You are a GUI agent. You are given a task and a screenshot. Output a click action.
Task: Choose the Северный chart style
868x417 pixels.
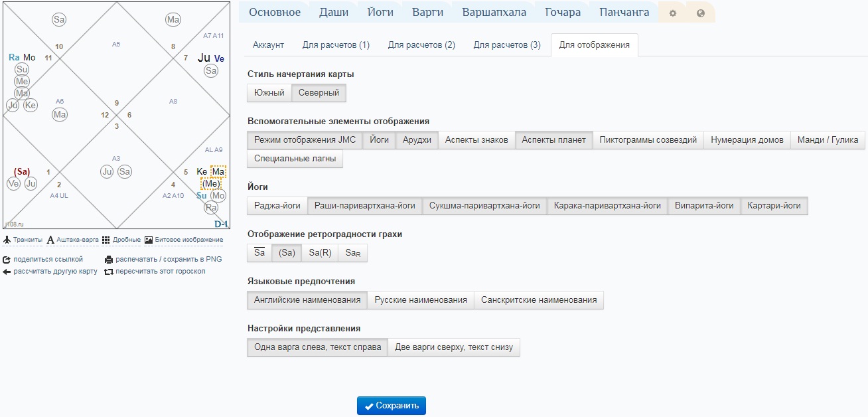point(319,93)
